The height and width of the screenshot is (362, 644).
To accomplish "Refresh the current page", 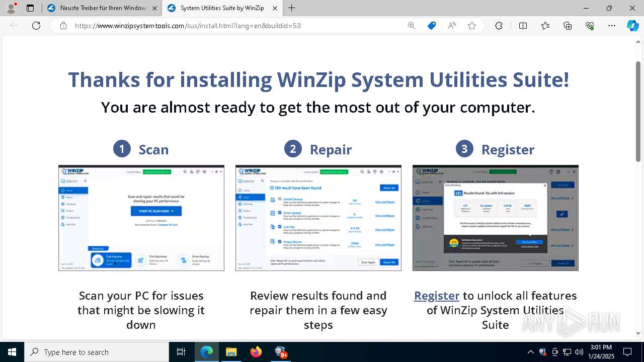I will click(x=36, y=26).
